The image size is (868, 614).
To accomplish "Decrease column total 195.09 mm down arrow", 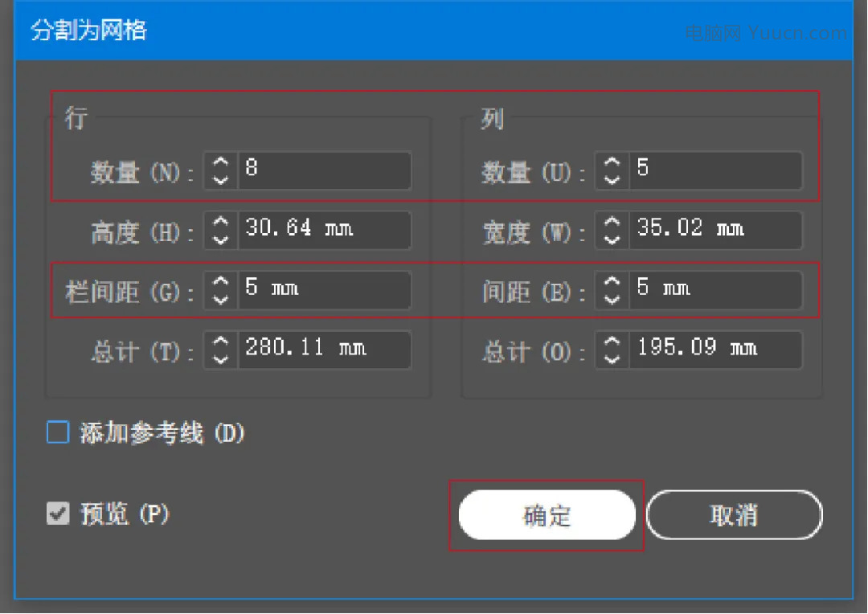I will pos(612,358).
